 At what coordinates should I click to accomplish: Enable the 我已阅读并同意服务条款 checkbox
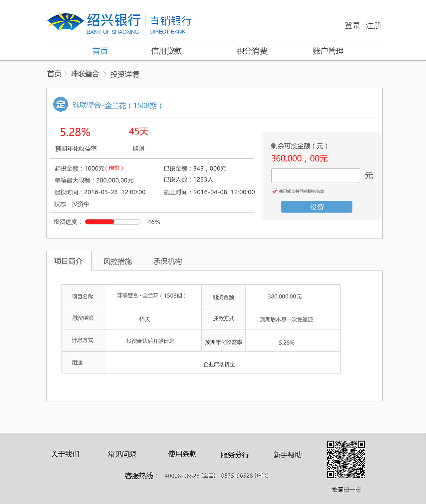(274, 191)
